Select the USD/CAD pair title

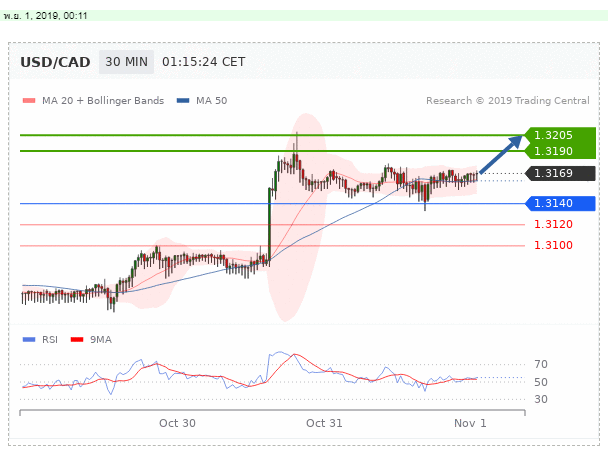tap(55, 62)
